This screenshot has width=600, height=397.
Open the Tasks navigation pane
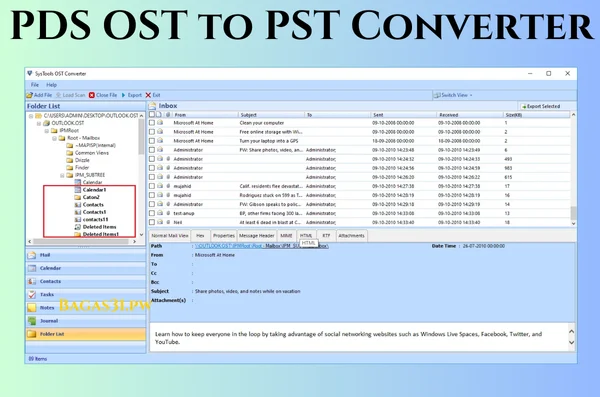[x=86, y=294]
